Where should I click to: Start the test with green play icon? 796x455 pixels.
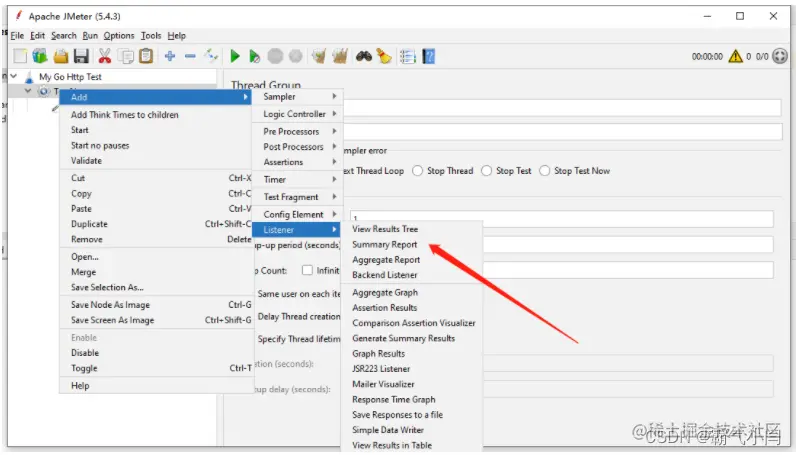pos(235,56)
